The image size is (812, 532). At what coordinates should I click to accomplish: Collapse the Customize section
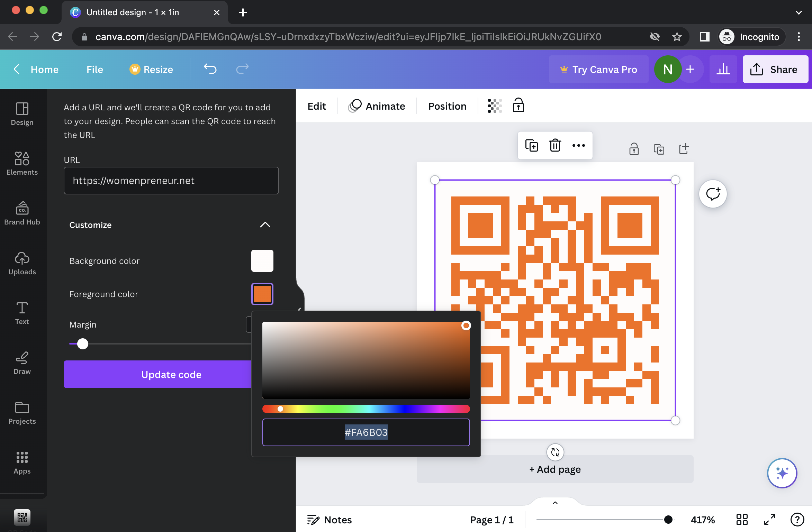tap(265, 225)
